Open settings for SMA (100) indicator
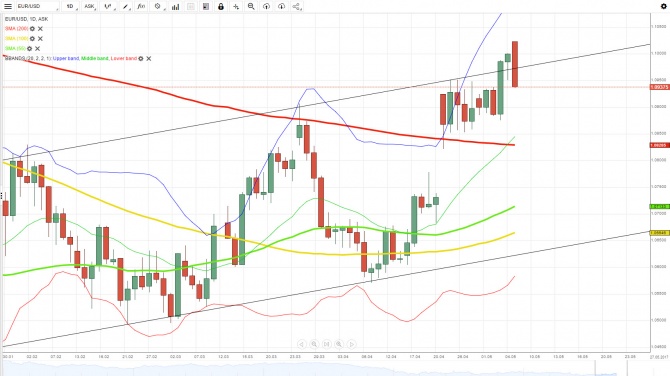The height and width of the screenshot is (376, 670). (x=32, y=38)
